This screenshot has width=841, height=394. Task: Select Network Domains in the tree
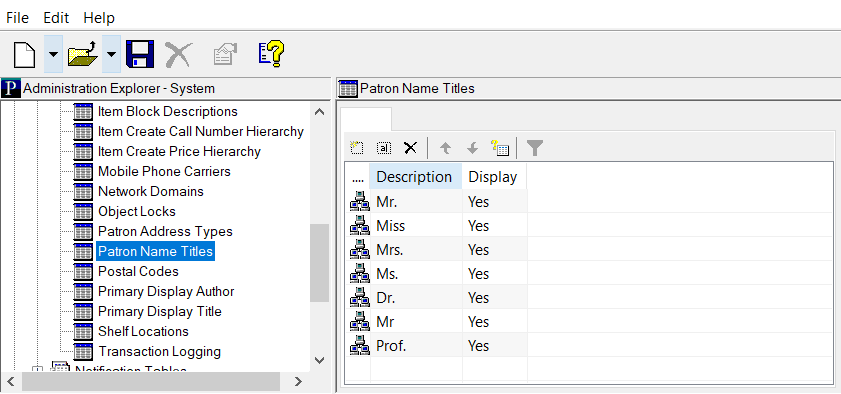point(151,191)
